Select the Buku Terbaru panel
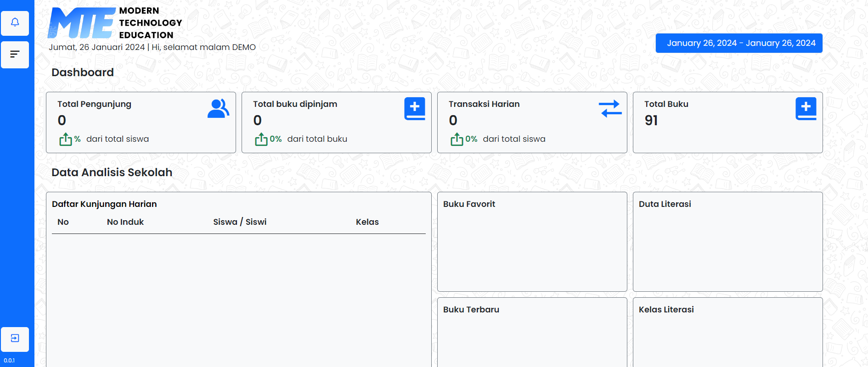This screenshot has height=367, width=868. [532, 332]
